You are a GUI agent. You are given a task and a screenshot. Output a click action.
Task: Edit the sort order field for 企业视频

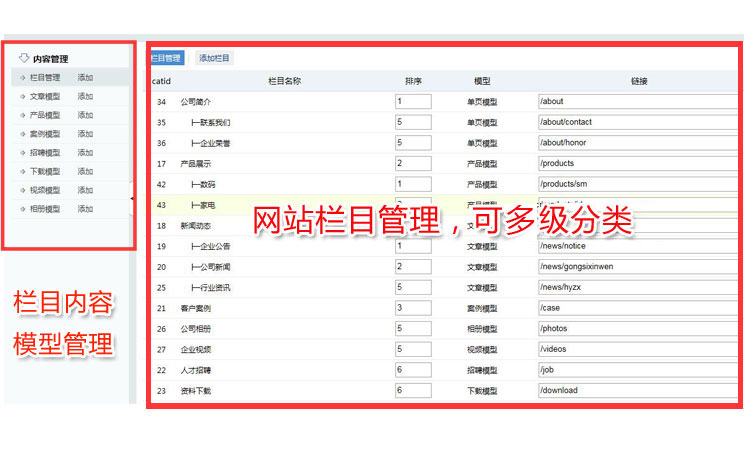[x=413, y=349]
